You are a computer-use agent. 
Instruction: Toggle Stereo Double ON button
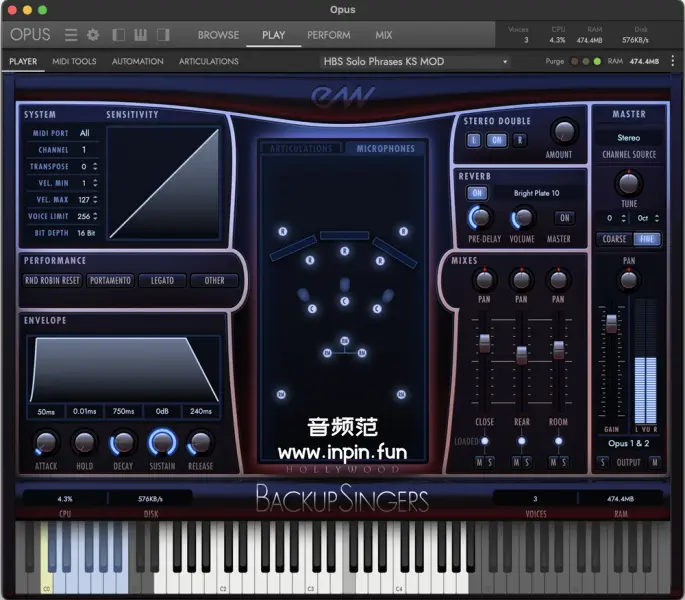tap(496, 140)
